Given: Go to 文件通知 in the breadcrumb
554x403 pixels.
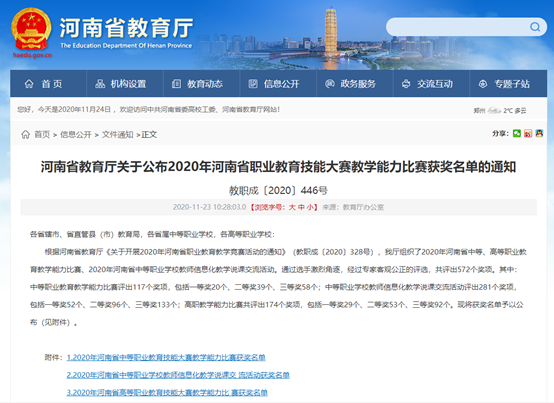Looking at the screenshot, I should 117,135.
